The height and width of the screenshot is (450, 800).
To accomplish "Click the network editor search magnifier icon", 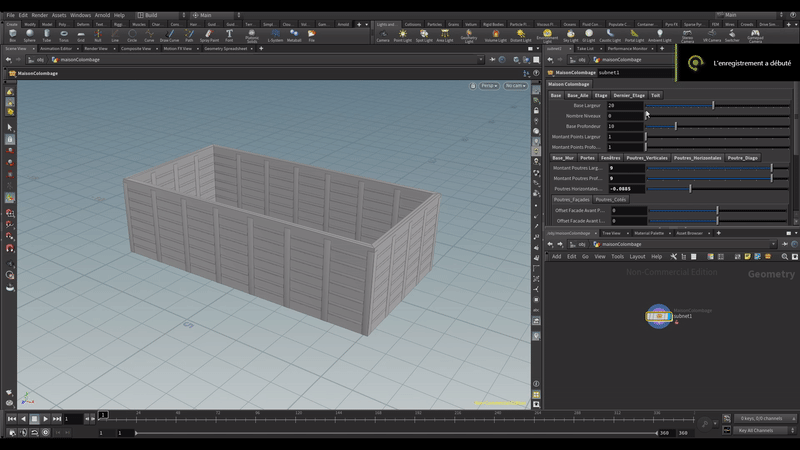I will [785, 257].
